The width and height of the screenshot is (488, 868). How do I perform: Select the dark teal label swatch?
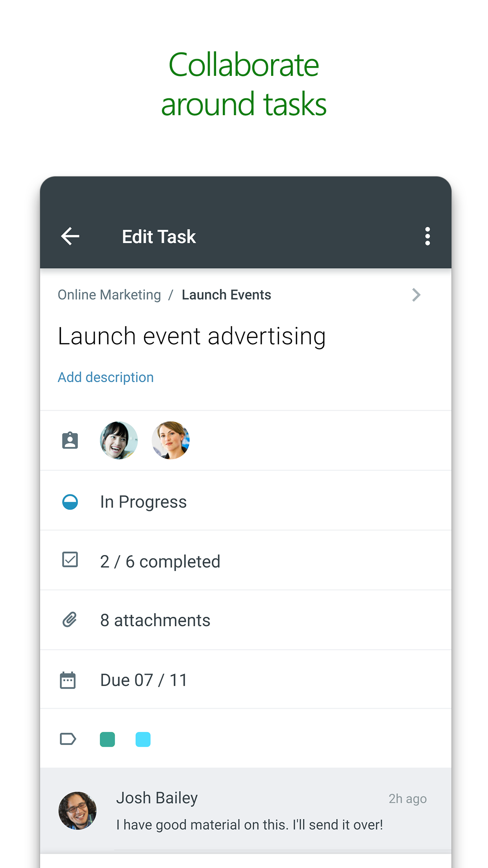pos(107,739)
